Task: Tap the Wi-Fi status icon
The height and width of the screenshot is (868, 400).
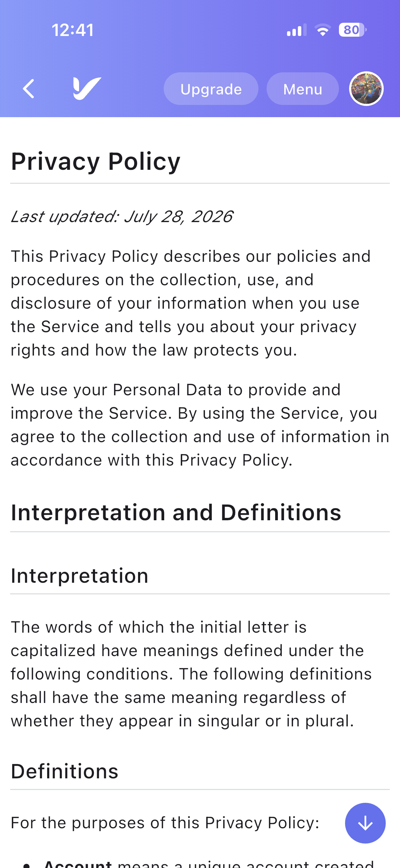Action: pos(323,30)
